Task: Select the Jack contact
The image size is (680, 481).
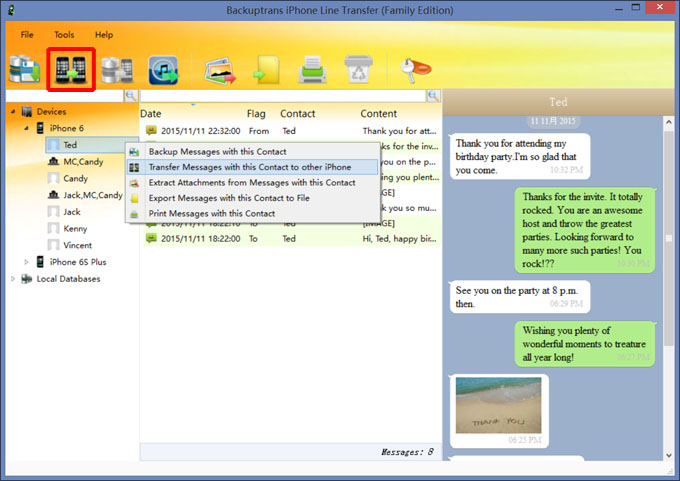Action: [x=72, y=212]
